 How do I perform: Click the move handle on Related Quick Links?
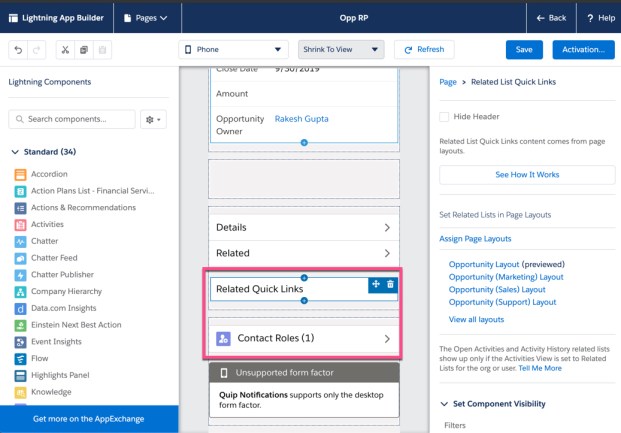pos(376,284)
